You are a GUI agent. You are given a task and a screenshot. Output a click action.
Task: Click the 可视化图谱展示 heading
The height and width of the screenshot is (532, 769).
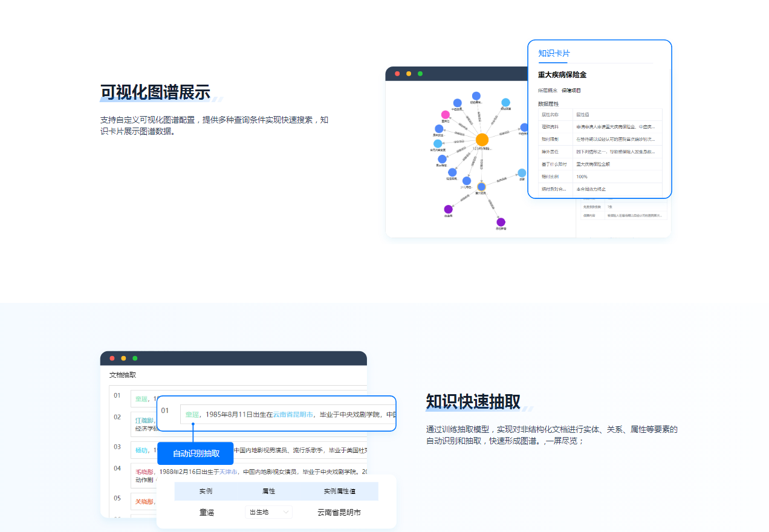(x=155, y=92)
